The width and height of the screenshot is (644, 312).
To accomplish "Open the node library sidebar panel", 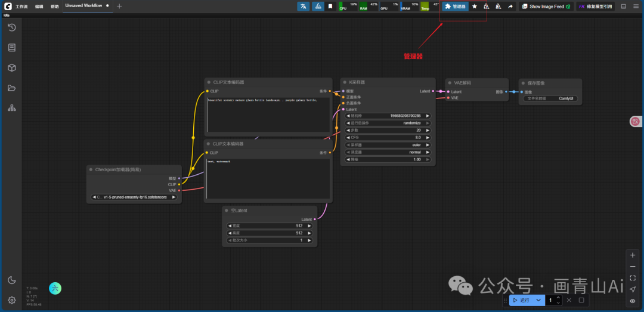I will click(x=11, y=48).
